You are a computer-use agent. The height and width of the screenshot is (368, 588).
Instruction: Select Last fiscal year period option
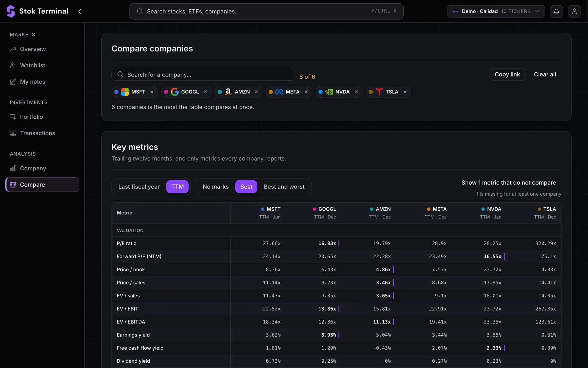139,187
